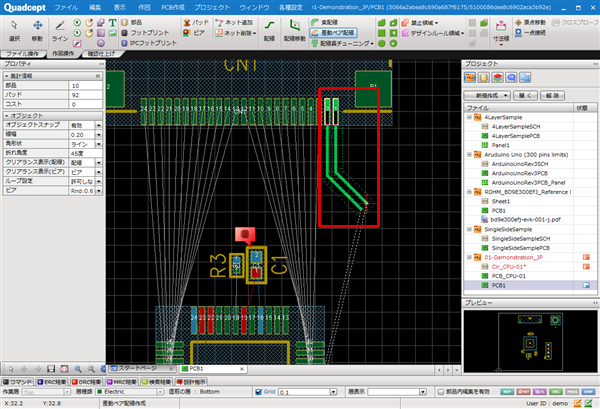Collapse the 01-Demonstration_JP project node
The image size is (600, 409).
[x=469, y=257]
